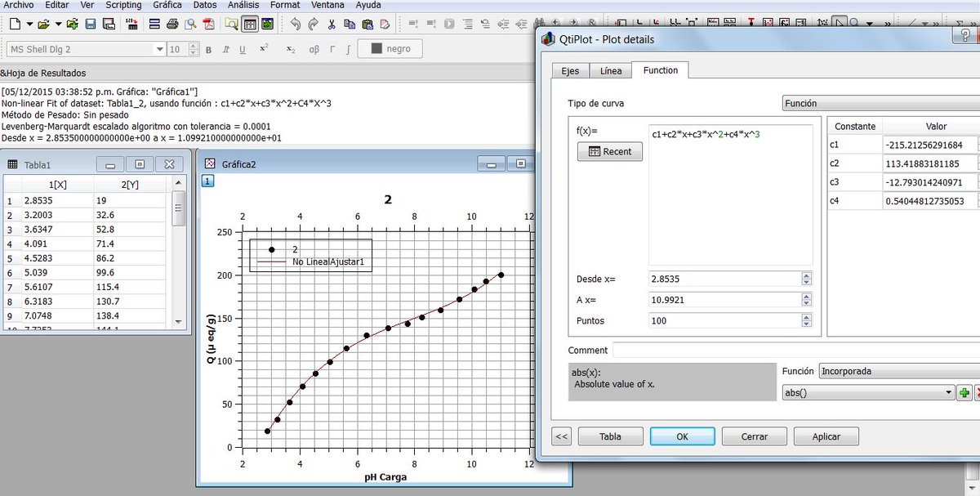Paste from clipboard using the toolbar icon
The height and width of the screenshot is (496, 980).
[x=367, y=24]
